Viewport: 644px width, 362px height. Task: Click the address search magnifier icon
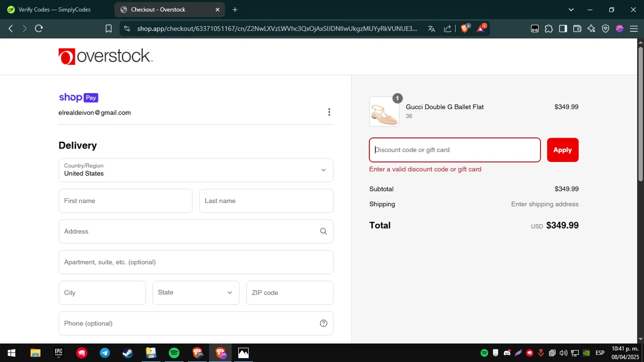pos(323,231)
